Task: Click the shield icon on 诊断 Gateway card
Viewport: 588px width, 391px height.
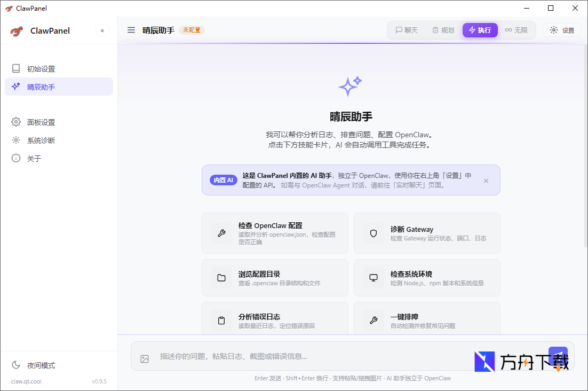Action: pos(374,233)
